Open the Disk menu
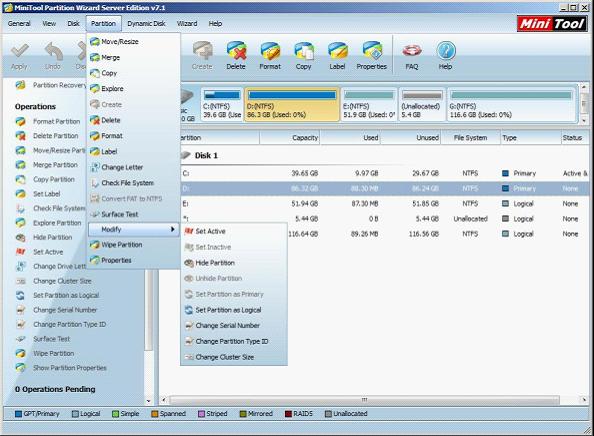 [73, 23]
